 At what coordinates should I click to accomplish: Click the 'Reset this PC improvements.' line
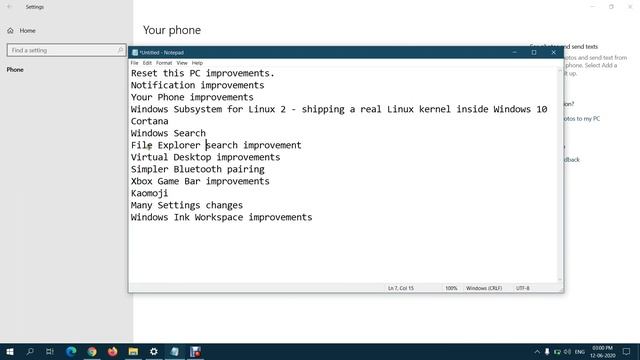pyautogui.click(x=202, y=73)
